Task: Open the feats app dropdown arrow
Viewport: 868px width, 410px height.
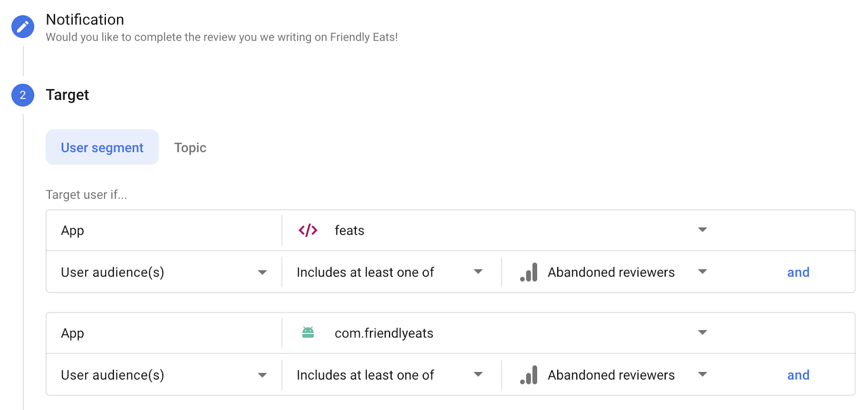Action: pos(702,230)
